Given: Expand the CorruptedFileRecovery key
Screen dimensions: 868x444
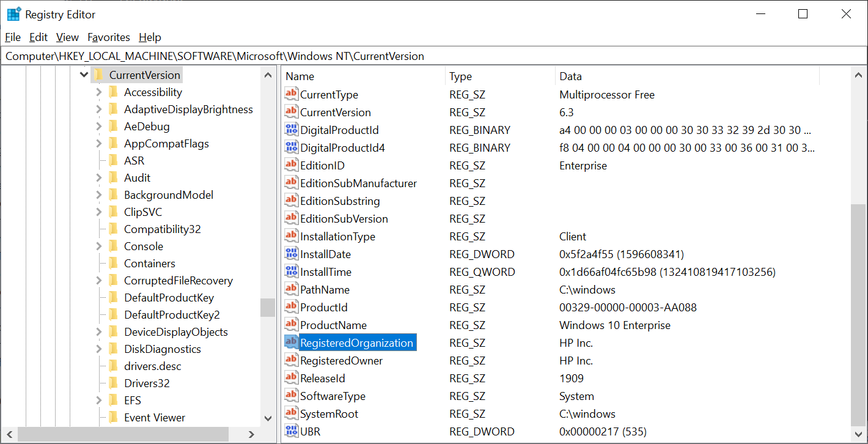Looking at the screenshot, I should 98,280.
